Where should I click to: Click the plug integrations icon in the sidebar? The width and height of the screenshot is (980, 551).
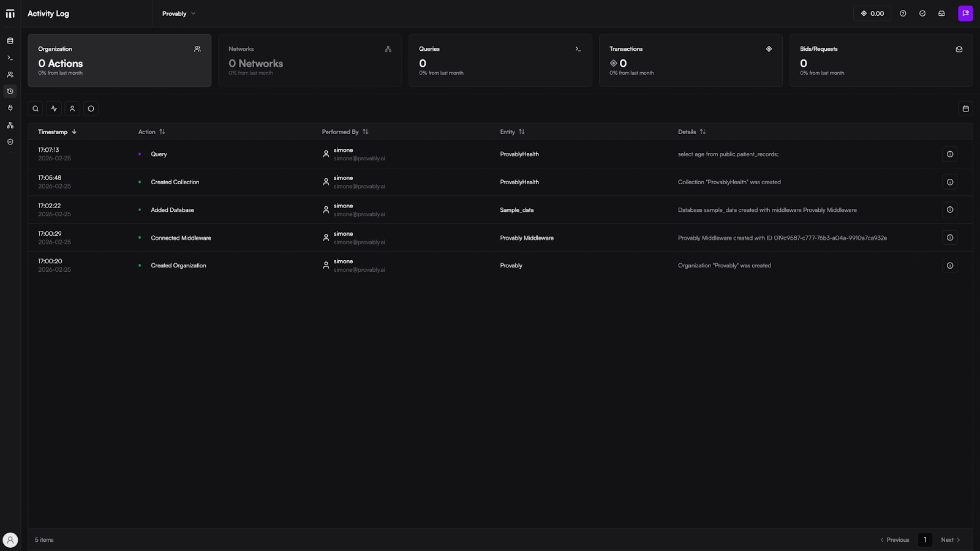coord(10,108)
